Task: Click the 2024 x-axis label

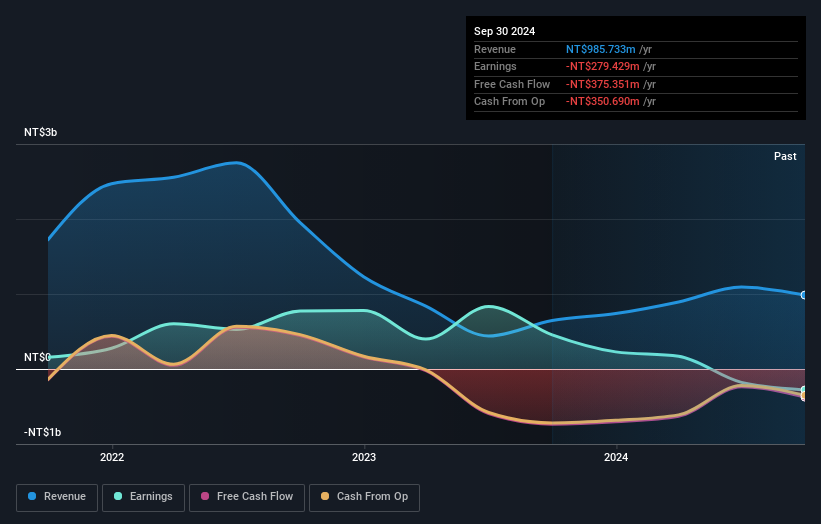Action: pos(616,458)
